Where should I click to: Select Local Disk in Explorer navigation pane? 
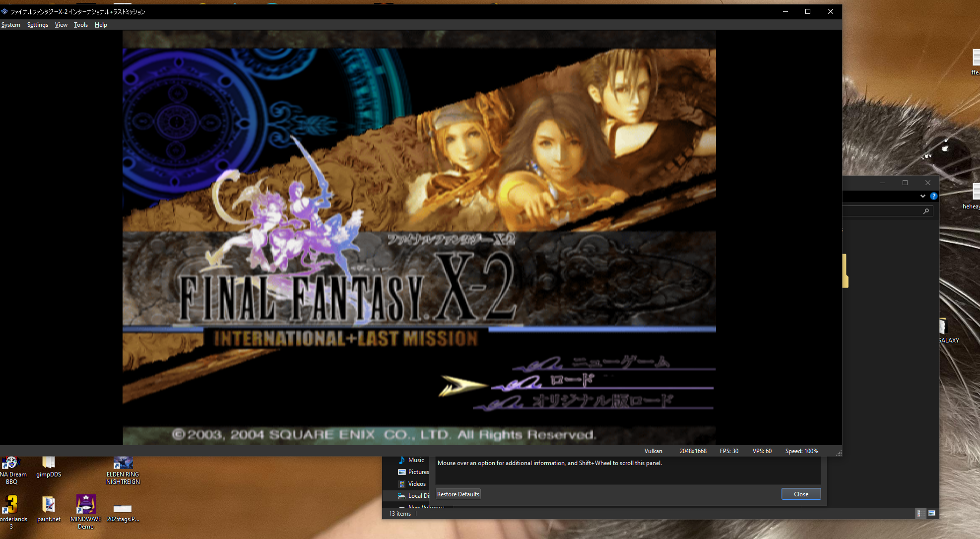click(413, 496)
